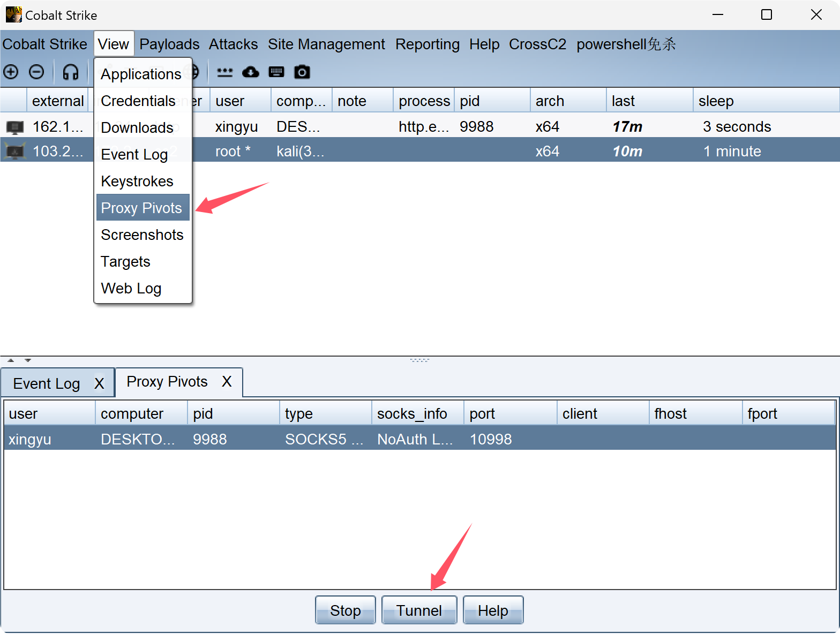Open the Site Management menu
The width and height of the screenshot is (840, 634).
(x=326, y=44)
